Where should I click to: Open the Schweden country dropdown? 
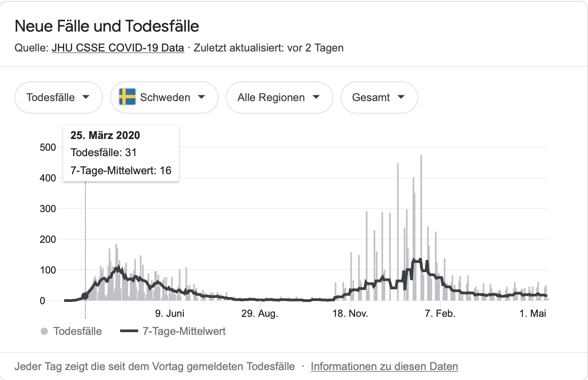[164, 97]
